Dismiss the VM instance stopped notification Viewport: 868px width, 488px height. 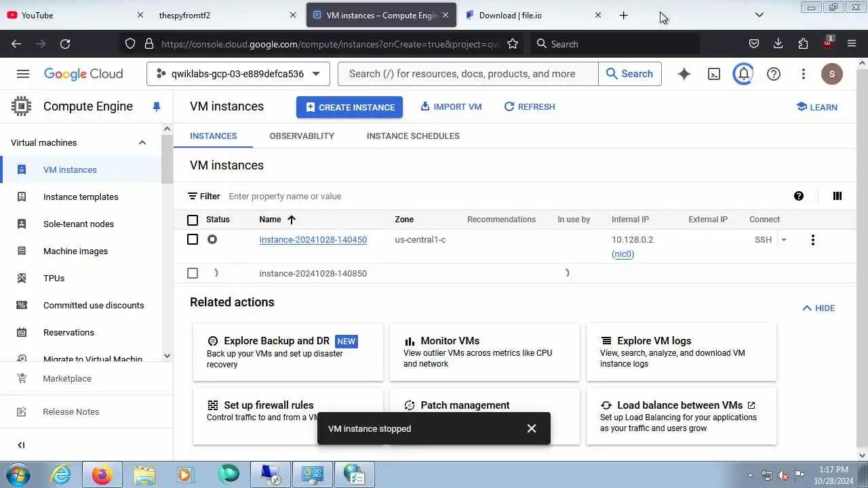click(532, 428)
